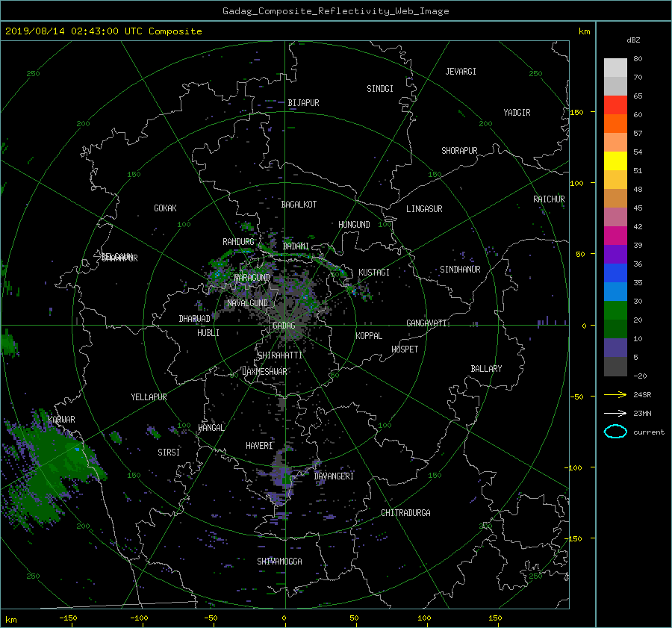Select the magenta 39-42 dBZ color swatch
672x628 pixels.
click(x=615, y=236)
